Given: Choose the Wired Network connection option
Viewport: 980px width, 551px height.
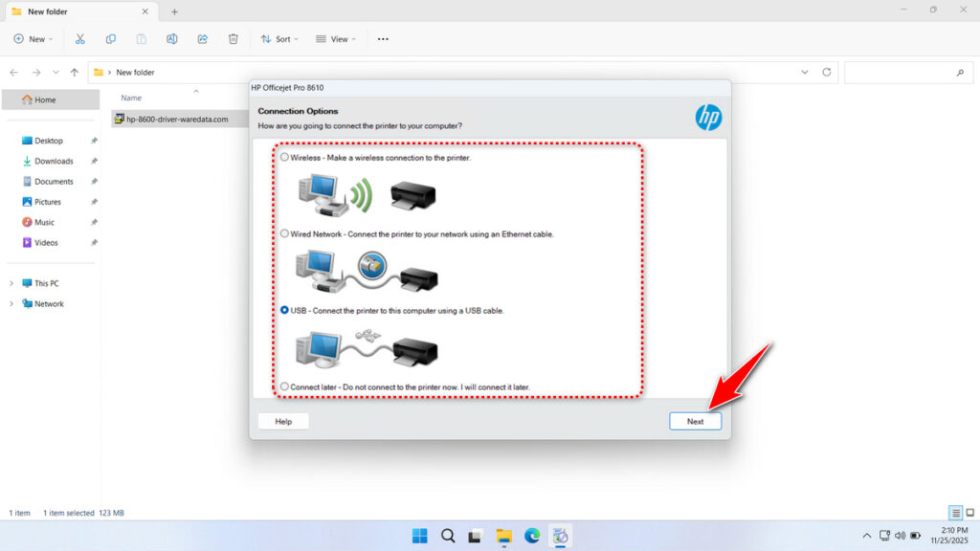Looking at the screenshot, I should 284,232.
